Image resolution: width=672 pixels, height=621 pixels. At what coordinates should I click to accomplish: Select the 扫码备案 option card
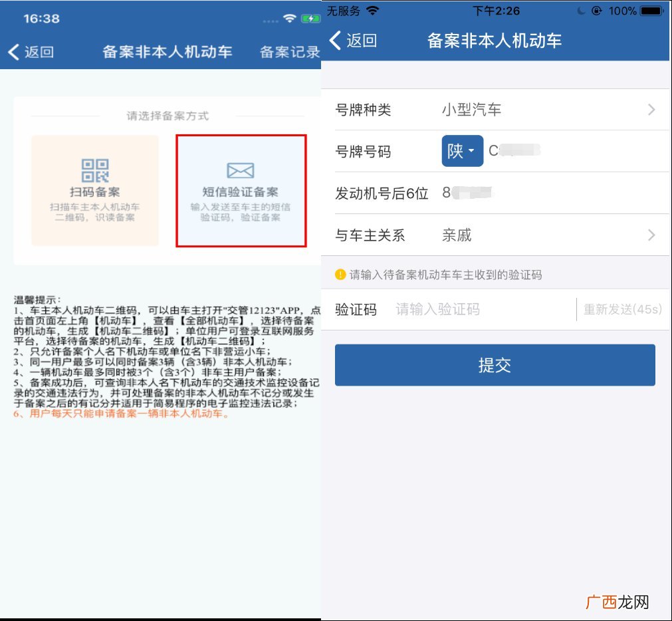(x=95, y=190)
